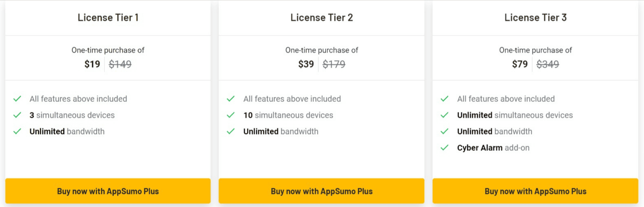The height and width of the screenshot is (207, 644).
Task: Click Tier 2 'All features above included' checkmark
Action: (231, 99)
